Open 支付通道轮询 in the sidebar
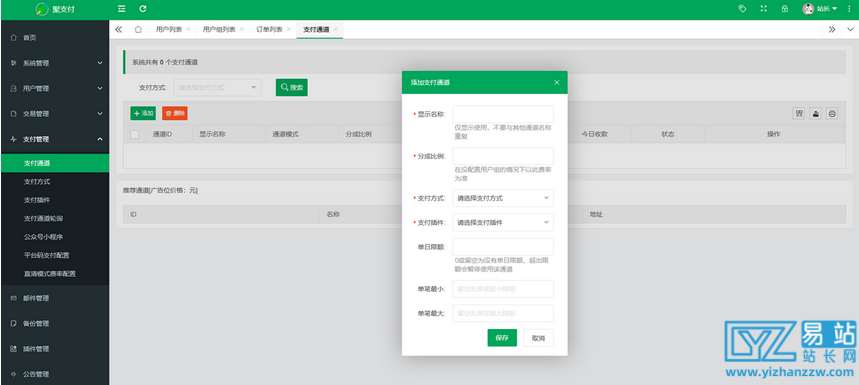Screen dimensions: 859x385 pyautogui.click(x=55, y=219)
